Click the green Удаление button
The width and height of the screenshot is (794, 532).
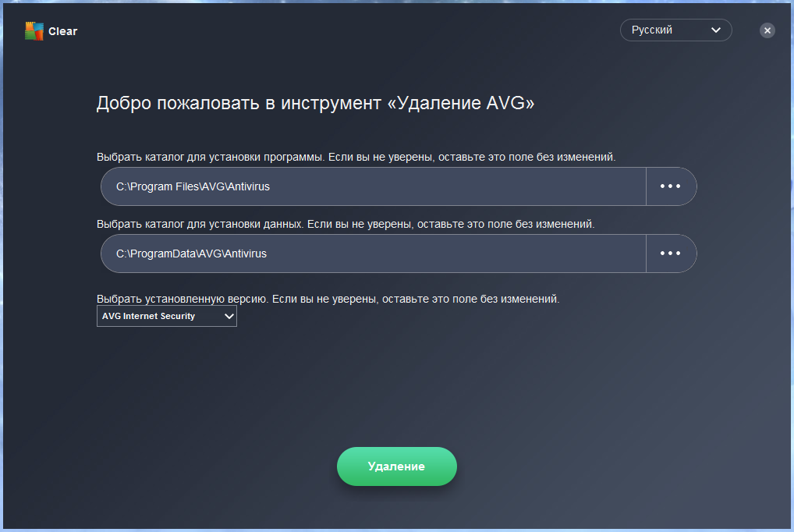point(396,466)
